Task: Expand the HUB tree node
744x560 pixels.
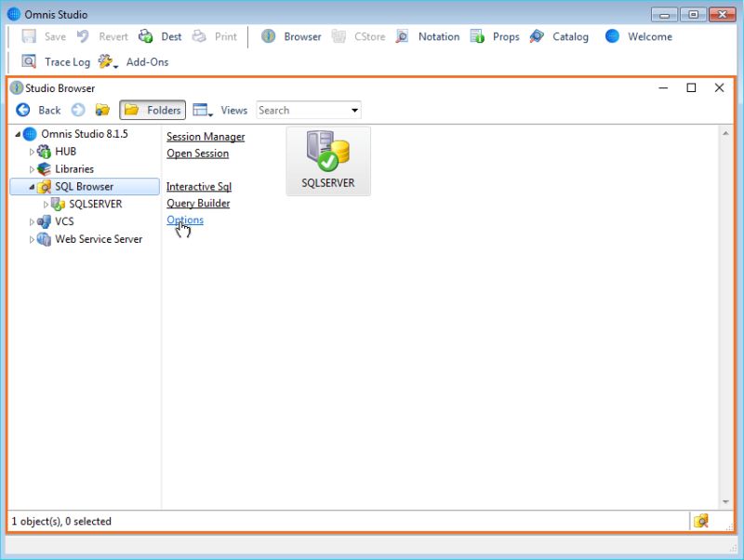Action: [x=32, y=152]
